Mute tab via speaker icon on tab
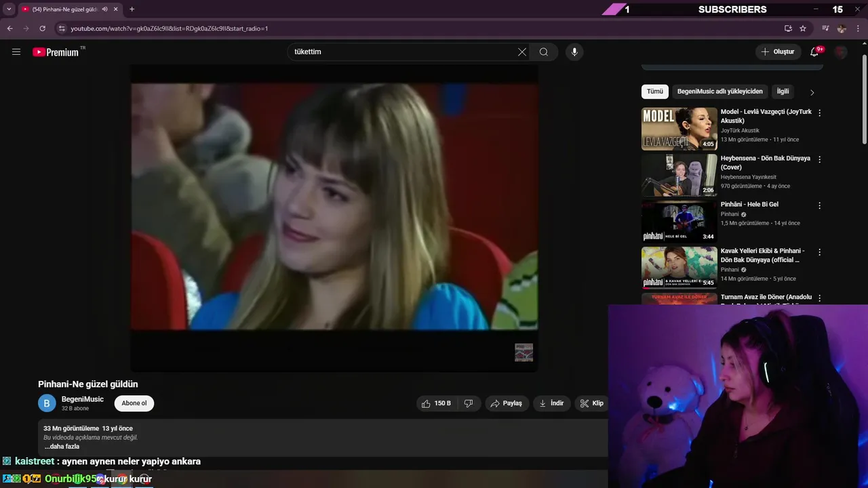868x488 pixels. pyautogui.click(x=104, y=9)
